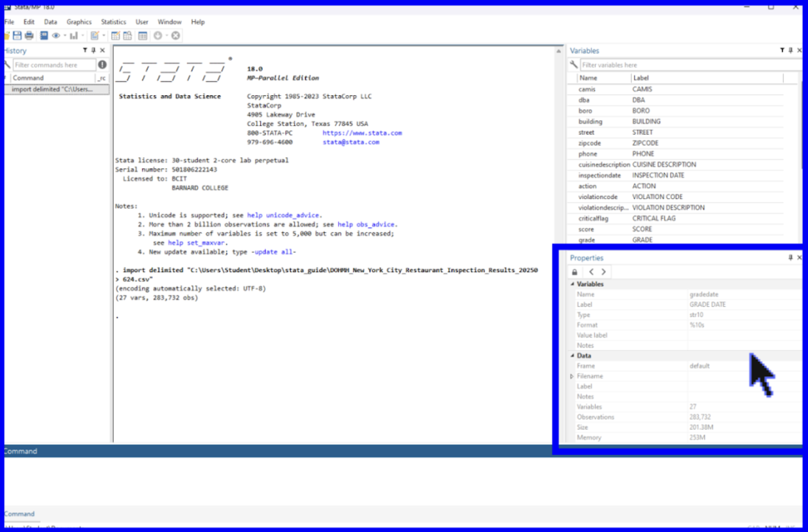Click the Filter commands here field
Screen dimensions: 808x532
pyautogui.click(x=55, y=65)
